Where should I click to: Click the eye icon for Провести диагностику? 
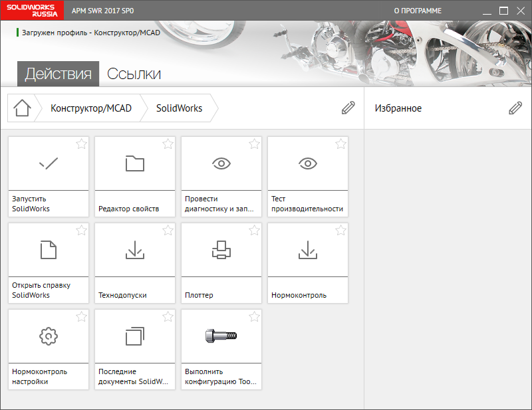221,163
